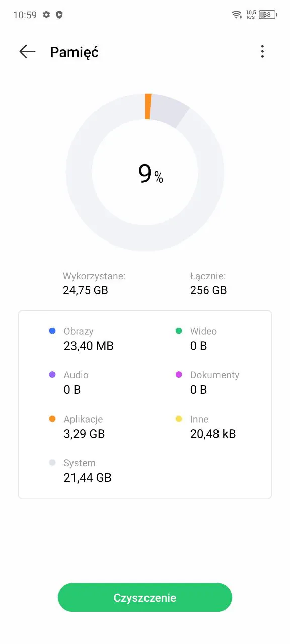Tap the blue Obrazy dot

coord(52,331)
